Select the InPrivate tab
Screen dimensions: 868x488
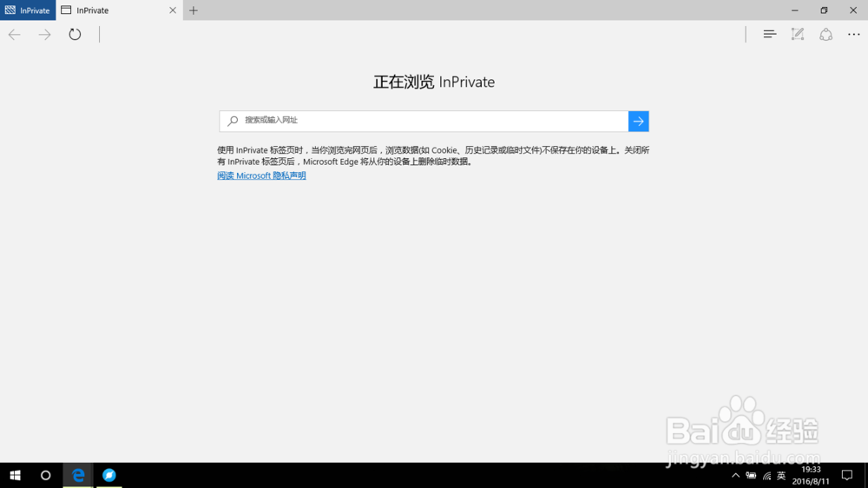coord(119,10)
